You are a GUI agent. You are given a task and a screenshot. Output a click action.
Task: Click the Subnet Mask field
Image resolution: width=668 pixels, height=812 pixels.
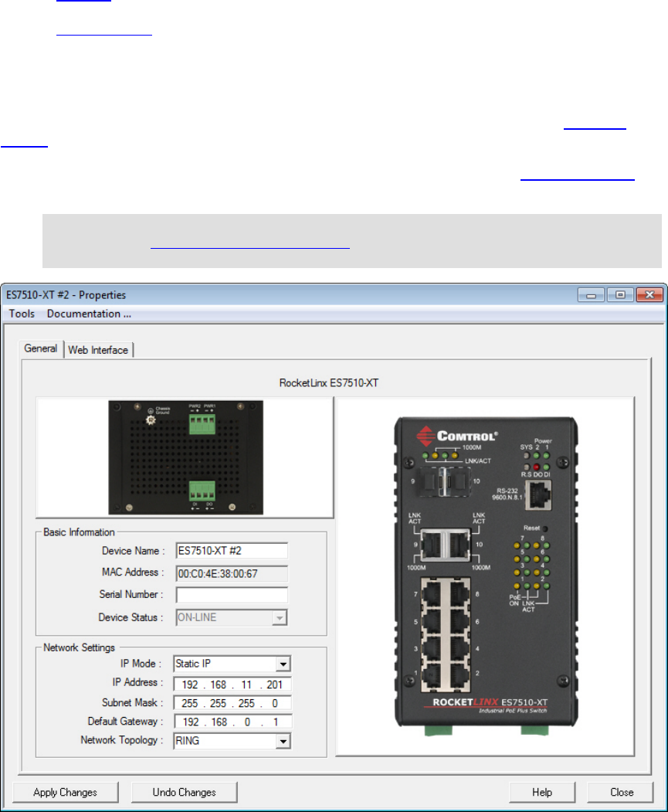point(232,703)
